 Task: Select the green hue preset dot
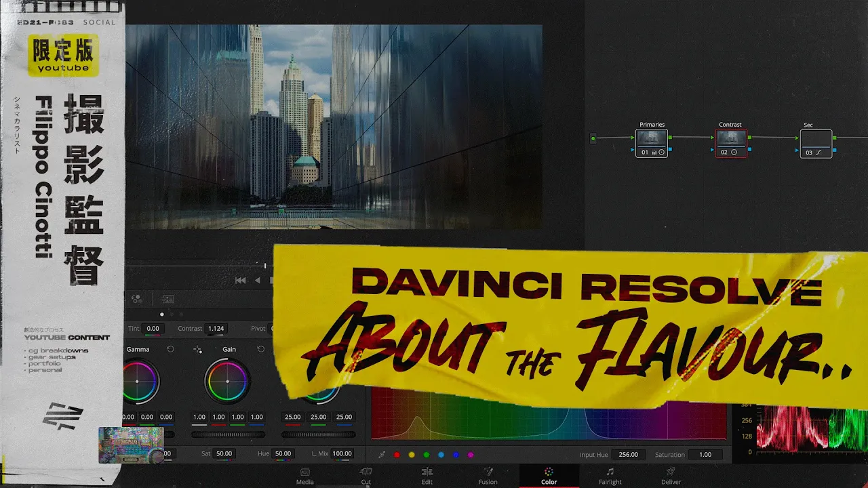point(426,455)
